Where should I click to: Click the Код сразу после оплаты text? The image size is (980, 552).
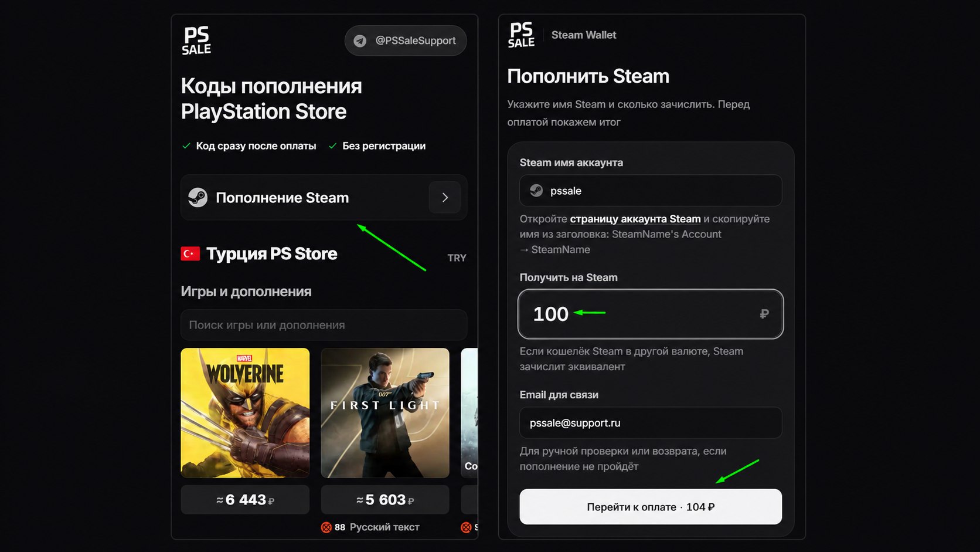pyautogui.click(x=256, y=146)
